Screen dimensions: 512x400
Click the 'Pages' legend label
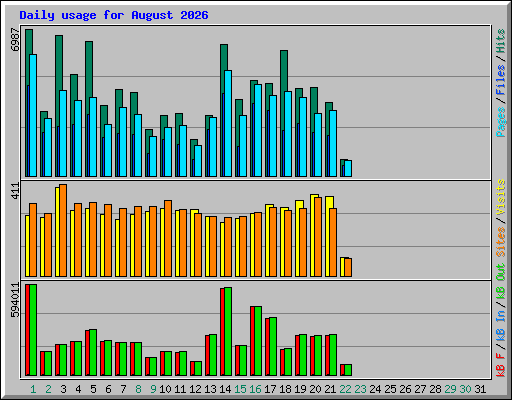click(x=501, y=122)
